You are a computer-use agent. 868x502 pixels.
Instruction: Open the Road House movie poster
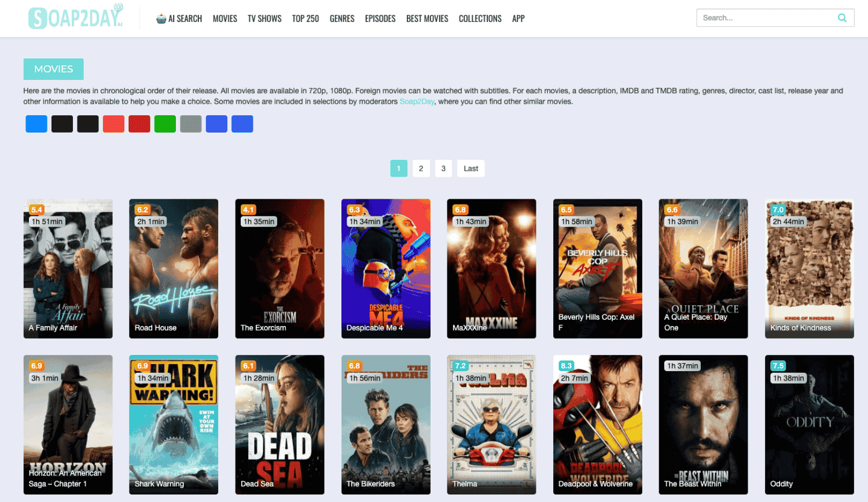[x=174, y=269]
